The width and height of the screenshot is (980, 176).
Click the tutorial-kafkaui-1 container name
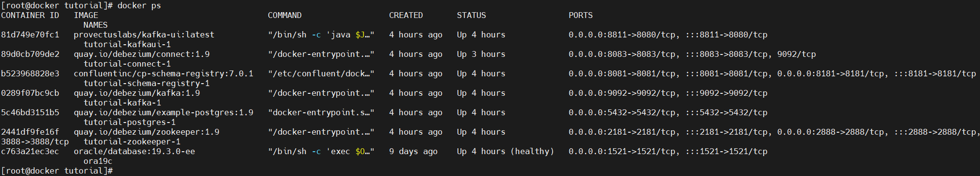(x=127, y=45)
